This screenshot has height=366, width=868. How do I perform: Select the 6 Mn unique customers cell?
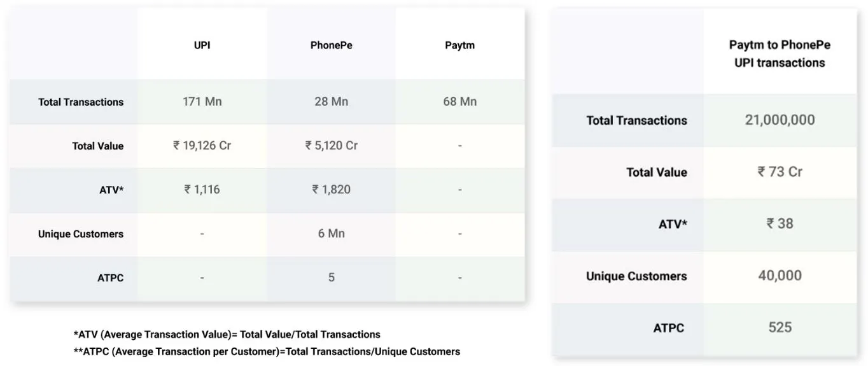(331, 233)
